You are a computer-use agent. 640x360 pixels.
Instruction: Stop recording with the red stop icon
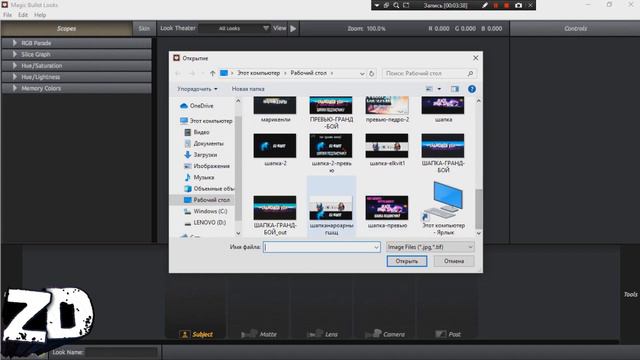point(507,5)
